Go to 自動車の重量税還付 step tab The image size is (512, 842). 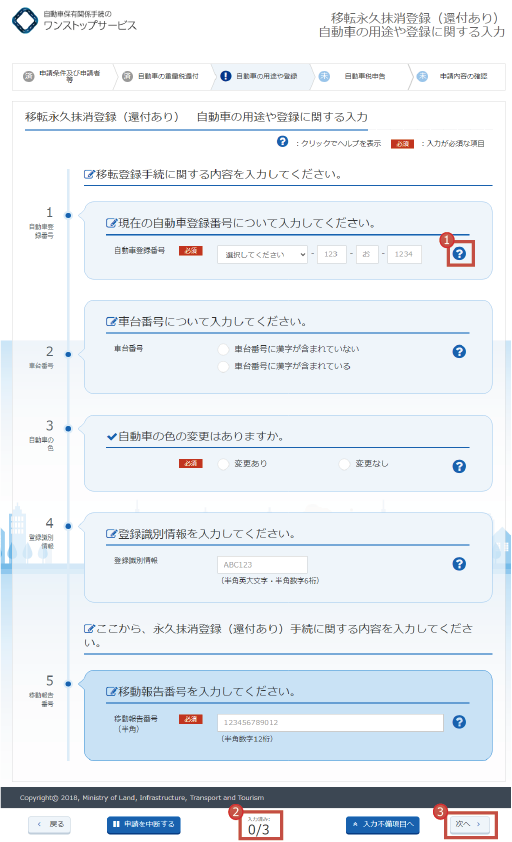click(x=163, y=76)
